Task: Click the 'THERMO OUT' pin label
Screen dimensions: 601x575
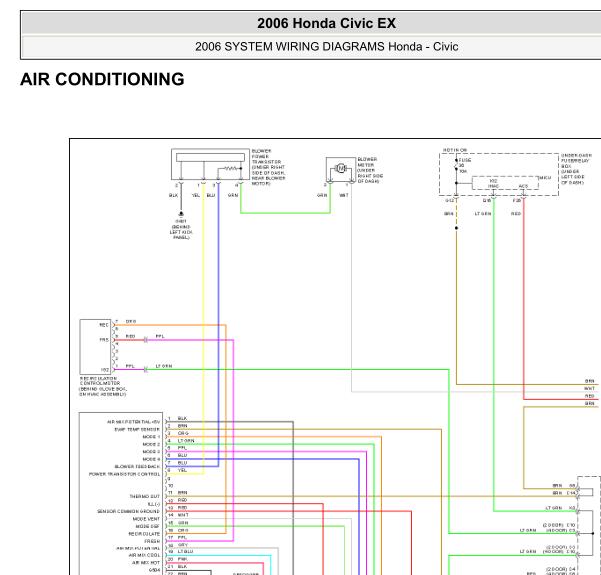Action: [145, 496]
